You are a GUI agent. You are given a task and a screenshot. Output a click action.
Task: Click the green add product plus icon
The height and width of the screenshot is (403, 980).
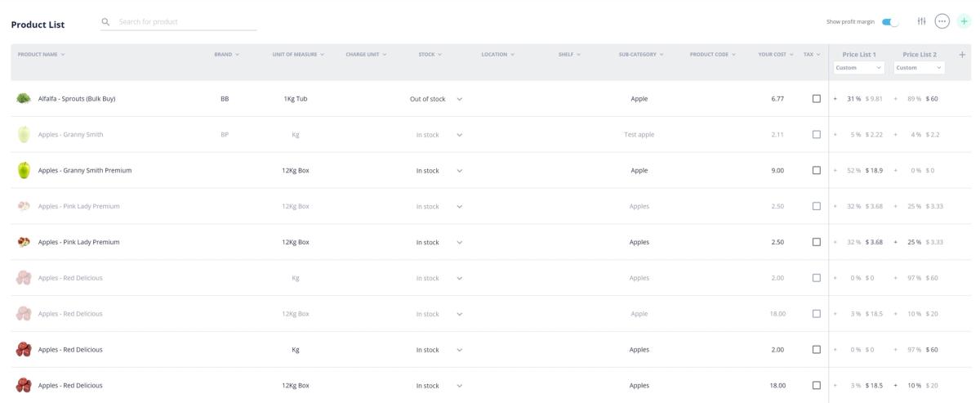point(964,21)
